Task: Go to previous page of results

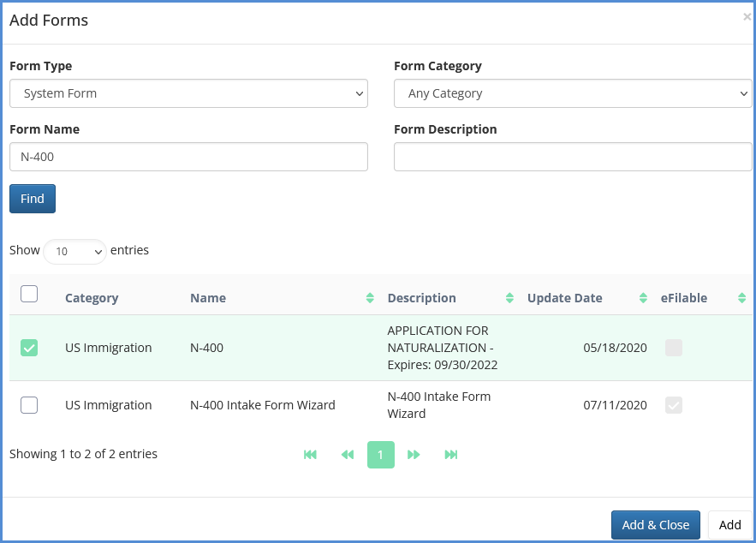Action: [347, 455]
